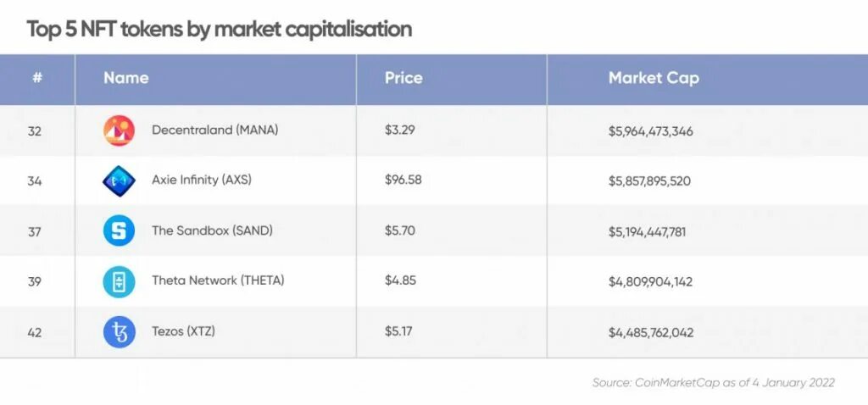
Task: Click the $5,964,473,346 market cap value
Action: coord(650,130)
